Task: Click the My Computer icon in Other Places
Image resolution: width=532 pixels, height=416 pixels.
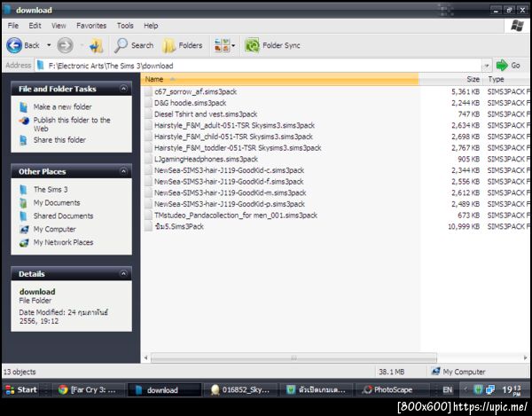Action: 24,230
